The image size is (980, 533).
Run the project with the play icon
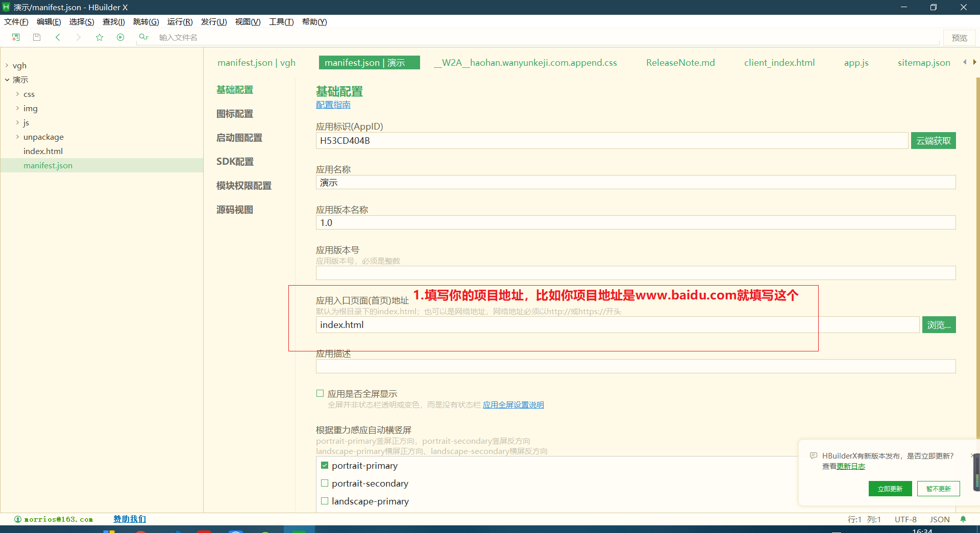point(120,37)
